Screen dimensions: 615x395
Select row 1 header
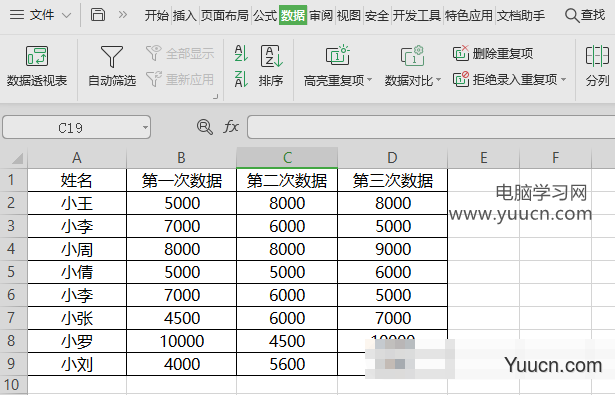point(14,180)
